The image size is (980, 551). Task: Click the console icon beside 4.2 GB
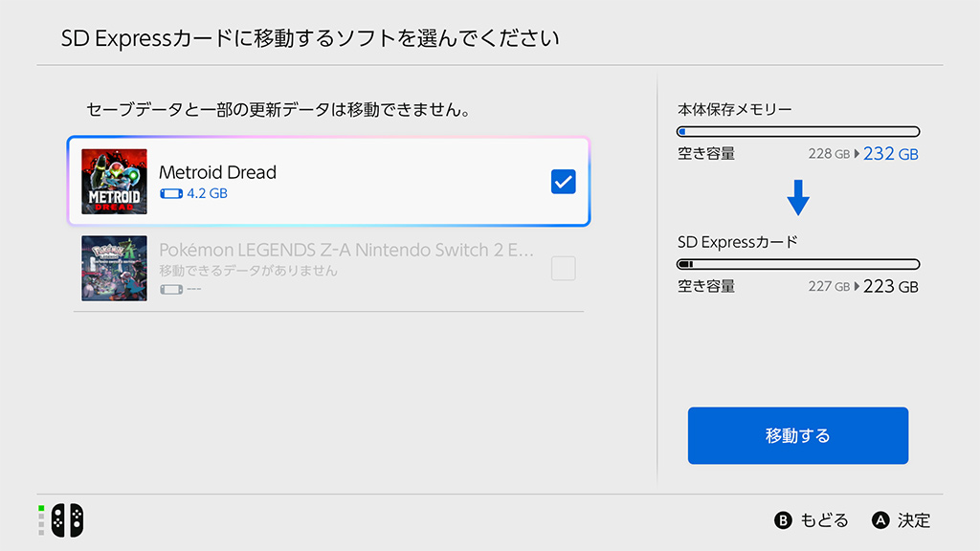click(169, 193)
